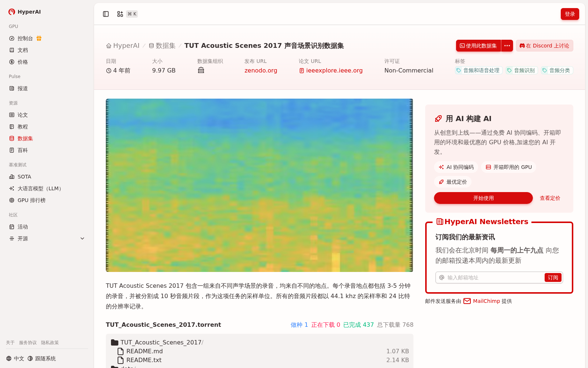Click the 已完成 437 count
This screenshot has height=368, width=588.
(x=358, y=325)
